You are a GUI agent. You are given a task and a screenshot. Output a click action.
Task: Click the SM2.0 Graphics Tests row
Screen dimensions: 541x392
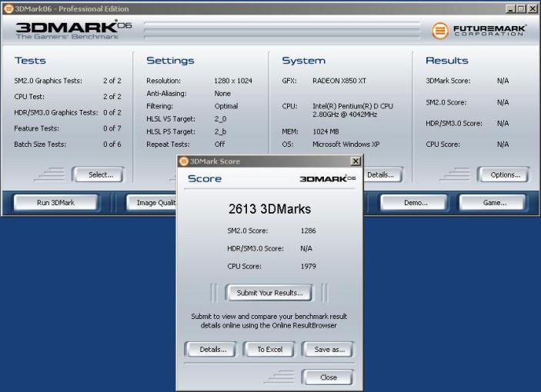pyautogui.click(x=68, y=81)
